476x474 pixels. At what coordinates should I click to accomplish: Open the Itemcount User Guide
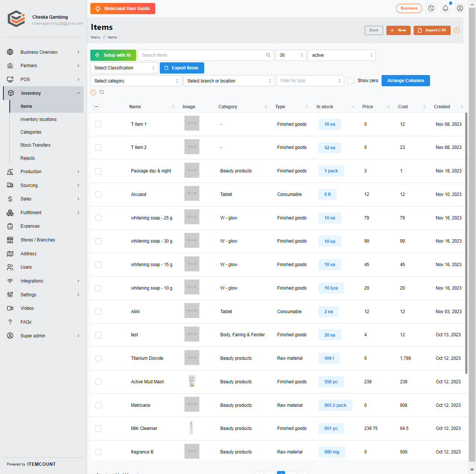(x=123, y=9)
